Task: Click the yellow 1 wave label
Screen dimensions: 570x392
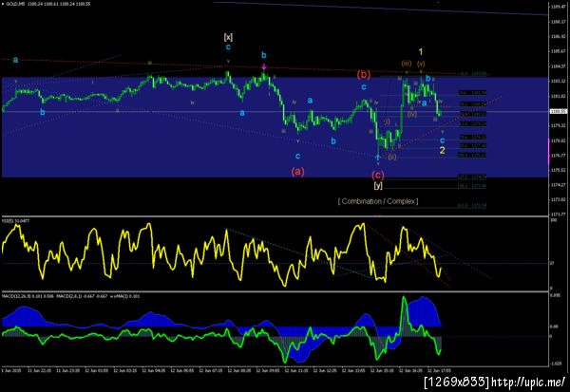Action: (421, 52)
